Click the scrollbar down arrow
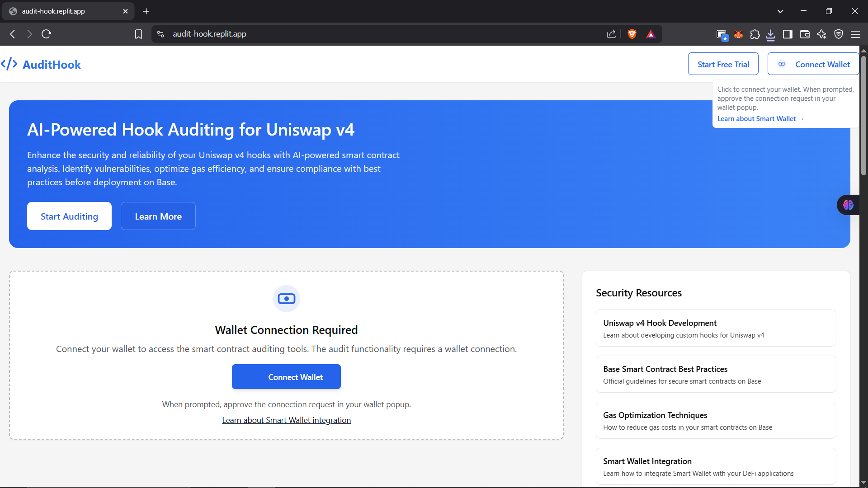The image size is (868, 488). 863,483
